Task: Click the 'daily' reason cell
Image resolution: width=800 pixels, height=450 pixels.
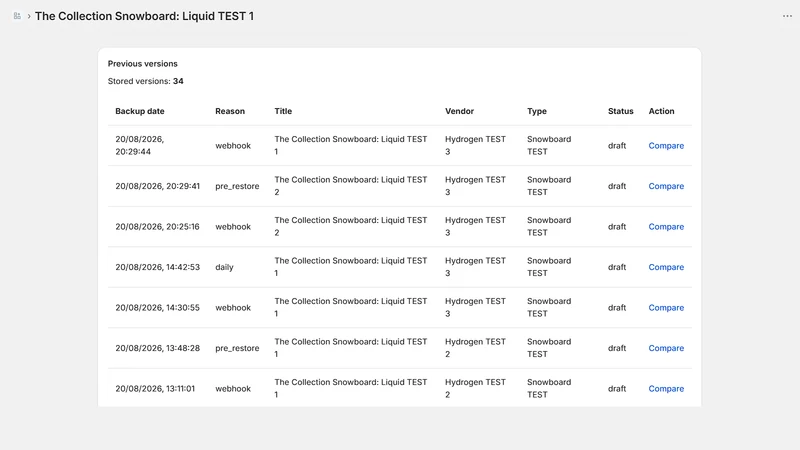Action: [224, 267]
